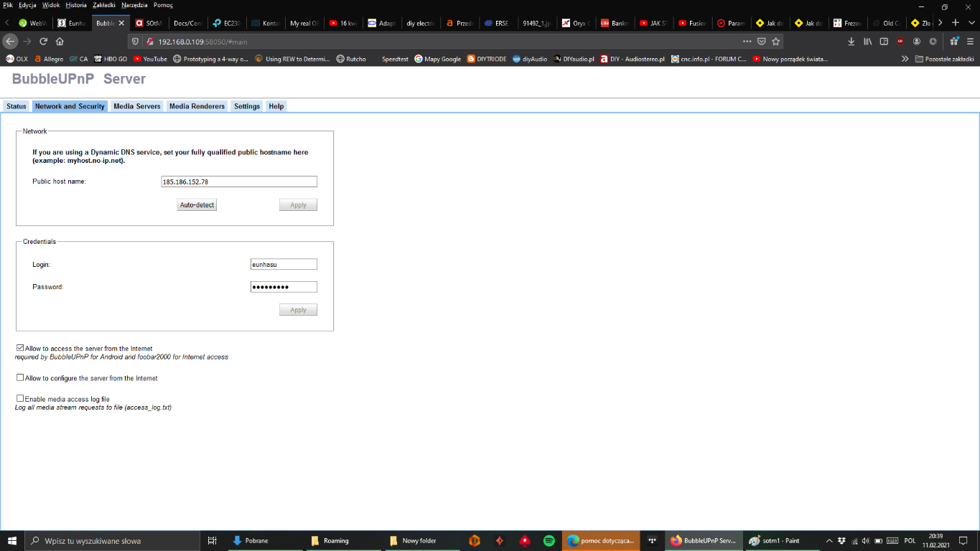Click Apply in the Credentials section

coord(298,310)
